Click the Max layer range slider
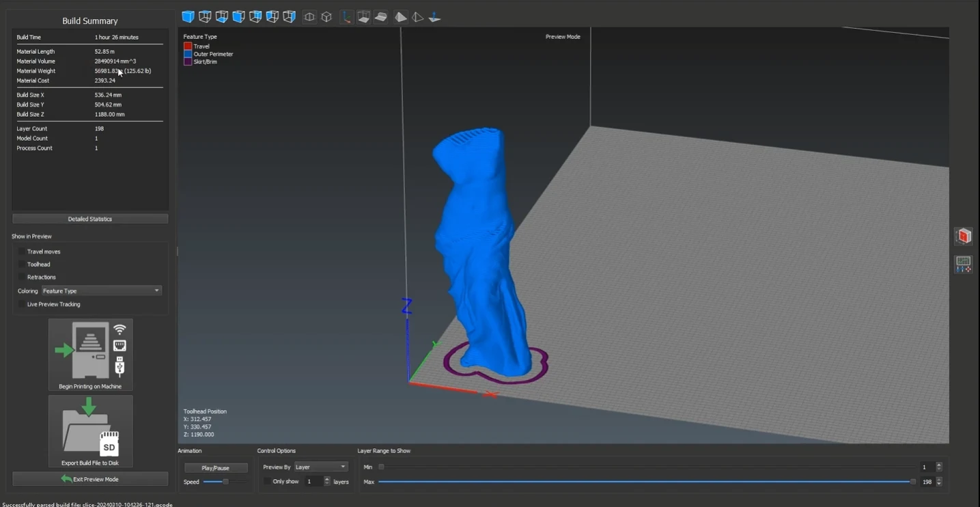Image resolution: width=980 pixels, height=507 pixels. 646,482
